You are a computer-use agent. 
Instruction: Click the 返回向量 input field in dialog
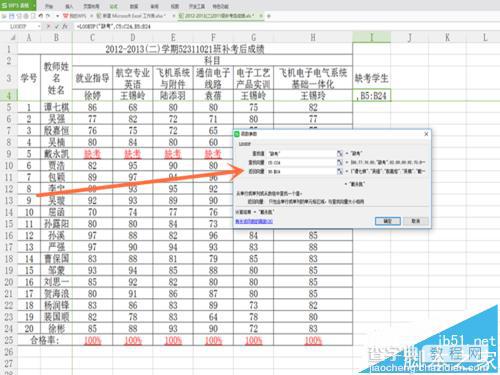pos(301,172)
